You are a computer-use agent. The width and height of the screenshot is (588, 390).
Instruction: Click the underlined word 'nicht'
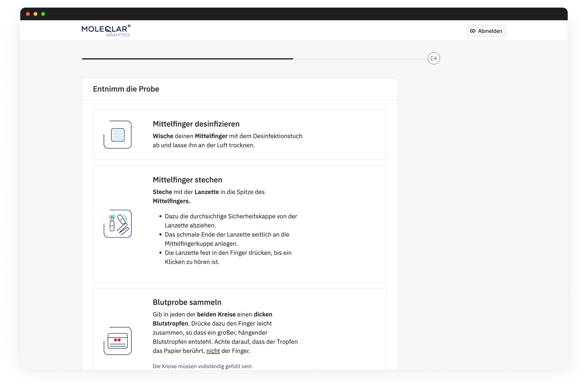213,351
